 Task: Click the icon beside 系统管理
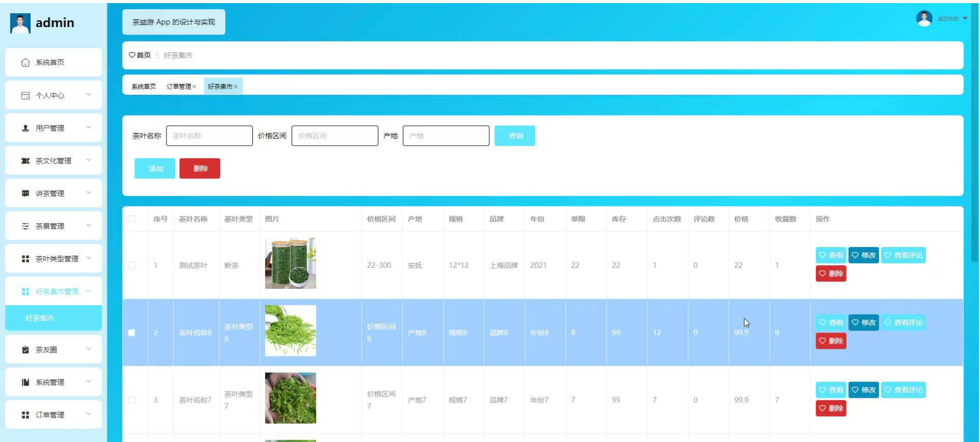tap(25, 382)
